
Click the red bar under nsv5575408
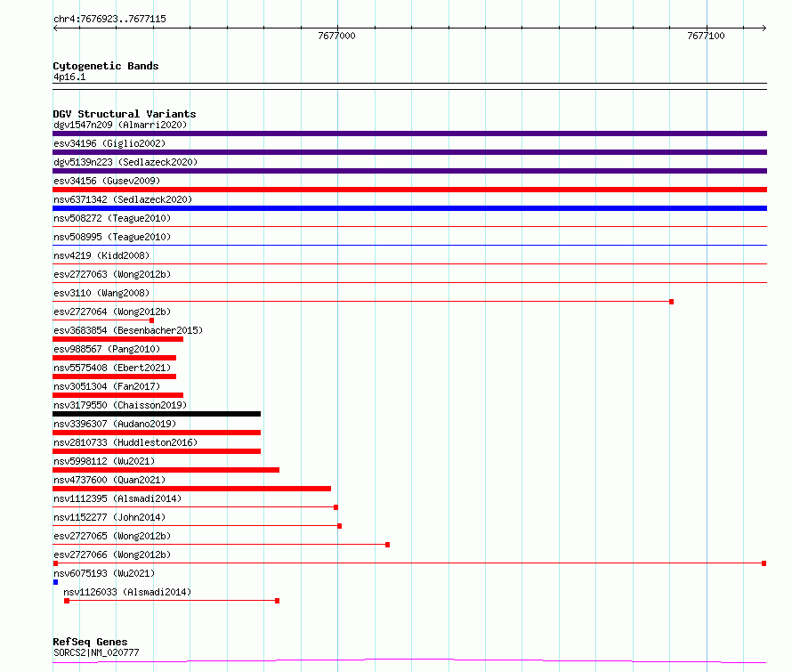(114, 376)
